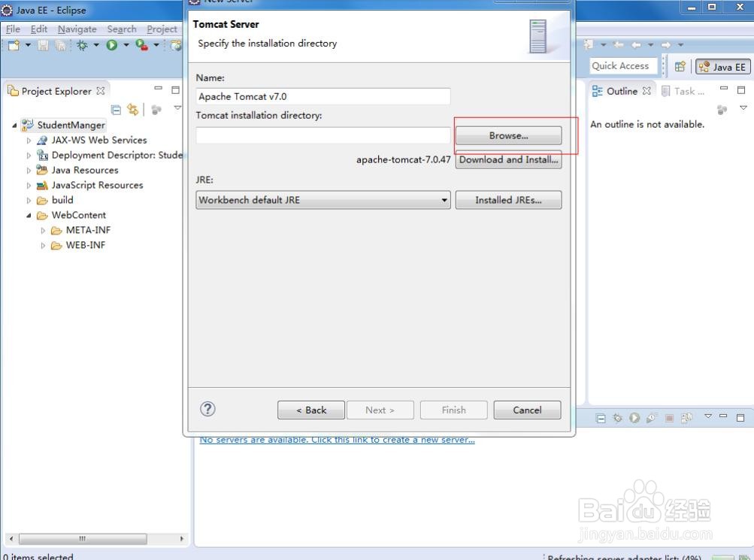Click the Servers view collapse icon

pyautogui.click(x=601, y=418)
